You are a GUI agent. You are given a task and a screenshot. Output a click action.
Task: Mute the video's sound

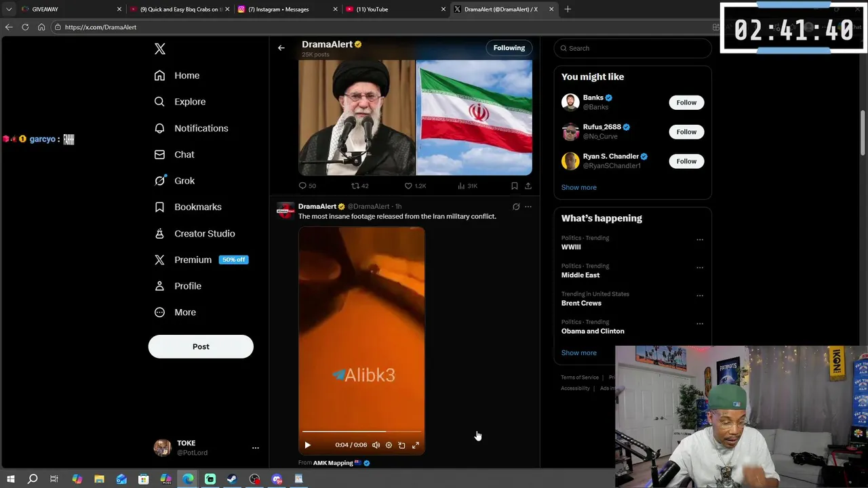[x=376, y=445]
